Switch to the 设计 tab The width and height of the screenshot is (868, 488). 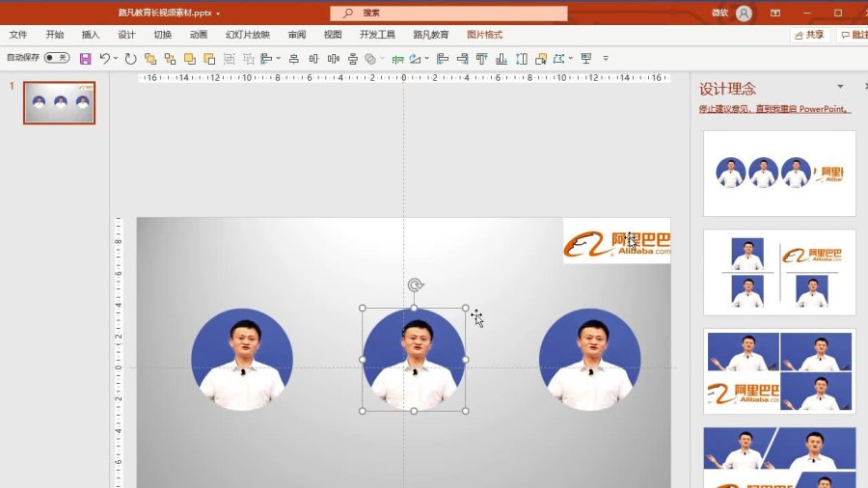pyautogui.click(x=126, y=35)
